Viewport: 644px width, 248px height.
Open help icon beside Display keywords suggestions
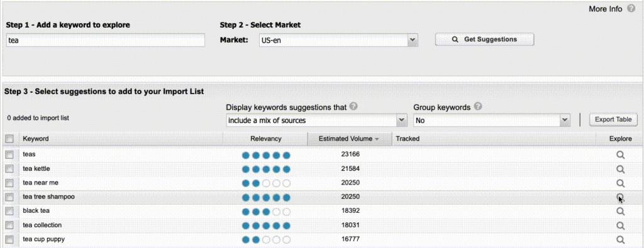[x=353, y=107]
